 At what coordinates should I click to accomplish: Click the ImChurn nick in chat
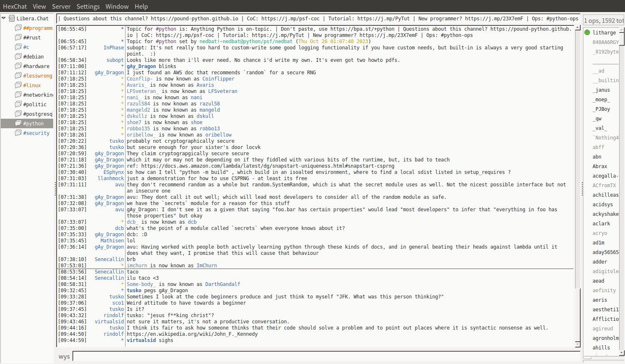click(x=207, y=266)
